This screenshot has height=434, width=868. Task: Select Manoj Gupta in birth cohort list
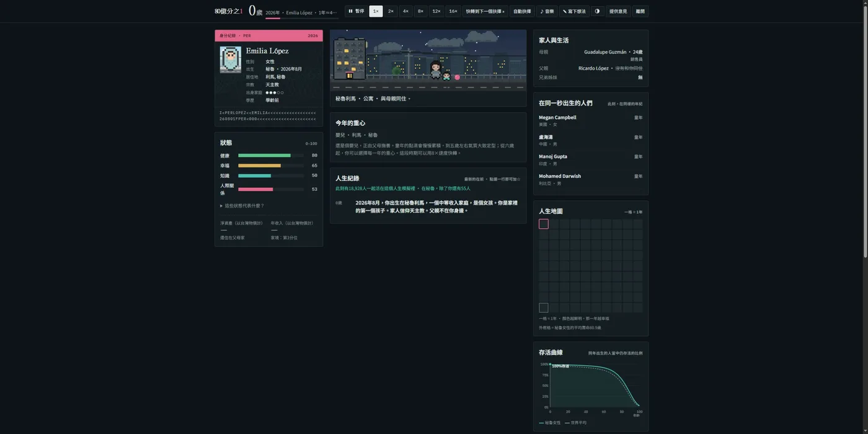click(591, 160)
